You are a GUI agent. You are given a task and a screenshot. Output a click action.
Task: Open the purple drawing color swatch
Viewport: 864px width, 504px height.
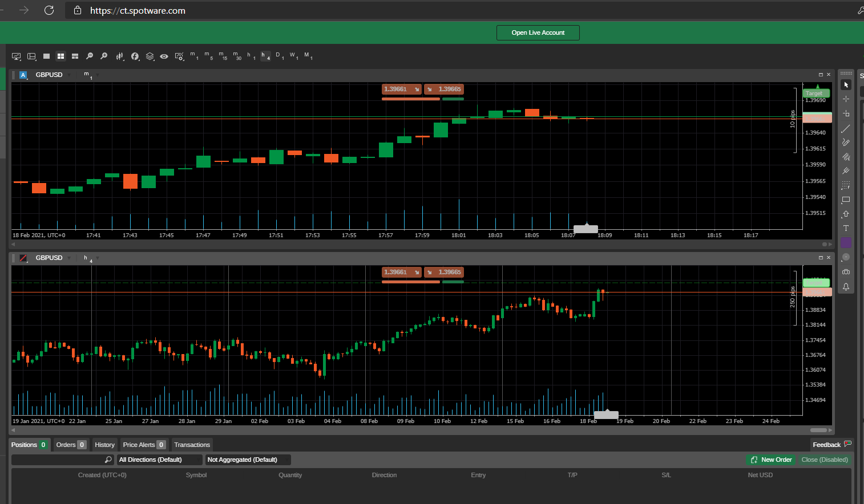846,243
